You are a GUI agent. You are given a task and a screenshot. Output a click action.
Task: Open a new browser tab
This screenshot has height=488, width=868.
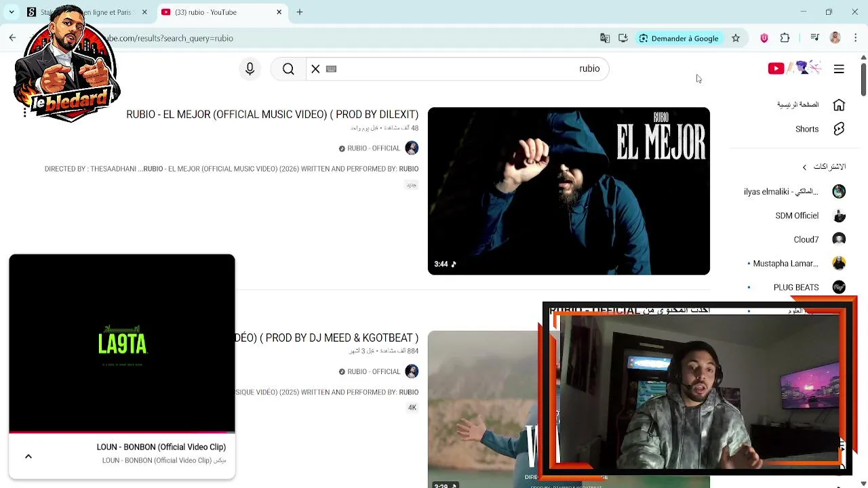(300, 12)
